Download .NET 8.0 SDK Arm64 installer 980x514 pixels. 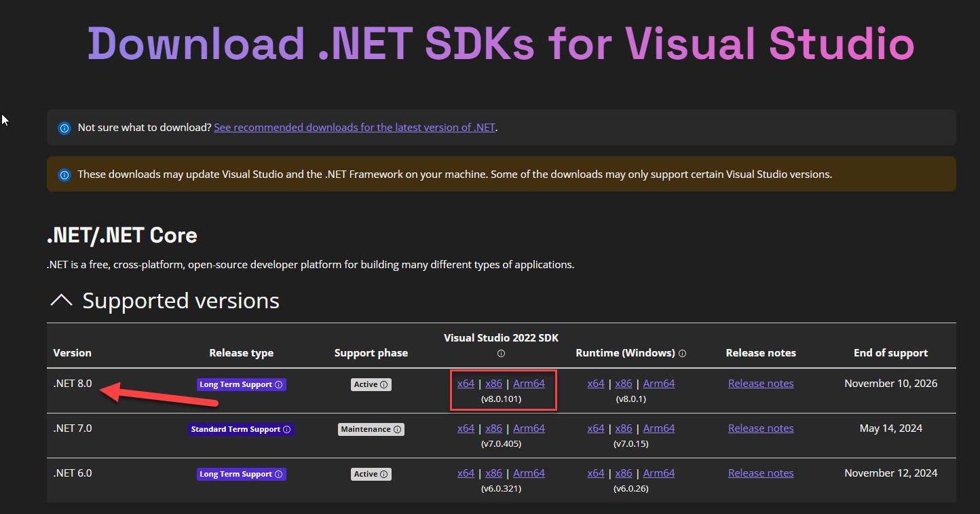[x=529, y=384]
